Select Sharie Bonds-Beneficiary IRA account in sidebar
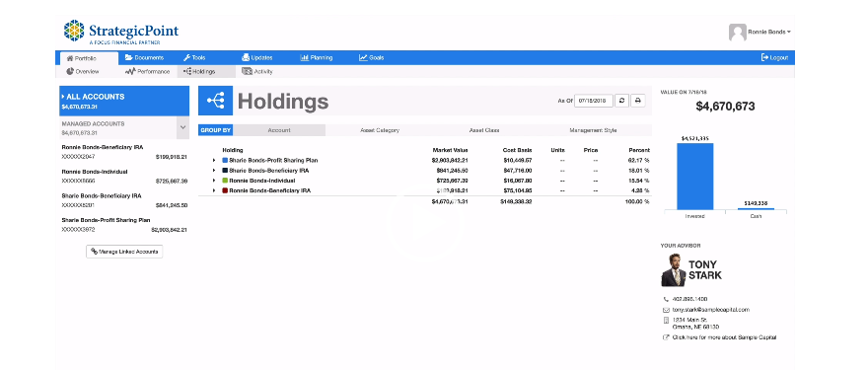868x370 pixels. [x=124, y=200]
